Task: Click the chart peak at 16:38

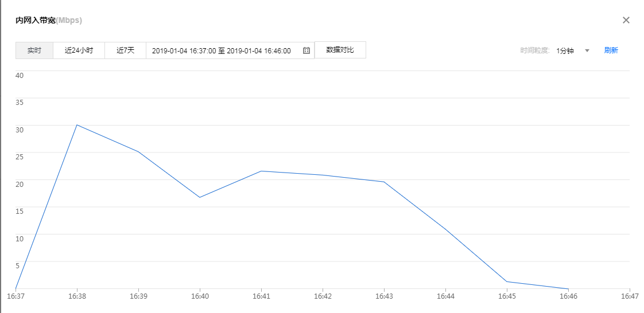Action: point(77,125)
